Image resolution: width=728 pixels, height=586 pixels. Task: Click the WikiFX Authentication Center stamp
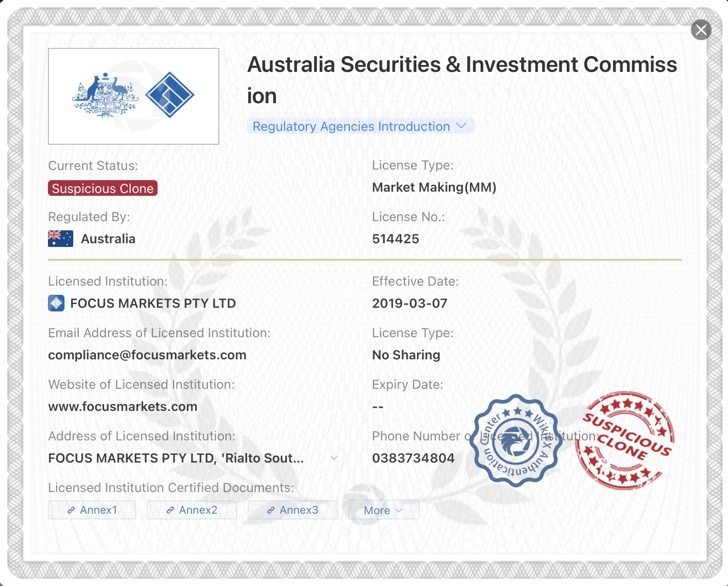(x=516, y=440)
